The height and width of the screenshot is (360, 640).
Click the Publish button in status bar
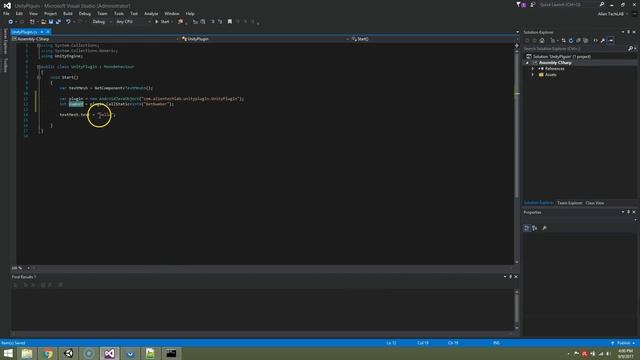click(623, 343)
